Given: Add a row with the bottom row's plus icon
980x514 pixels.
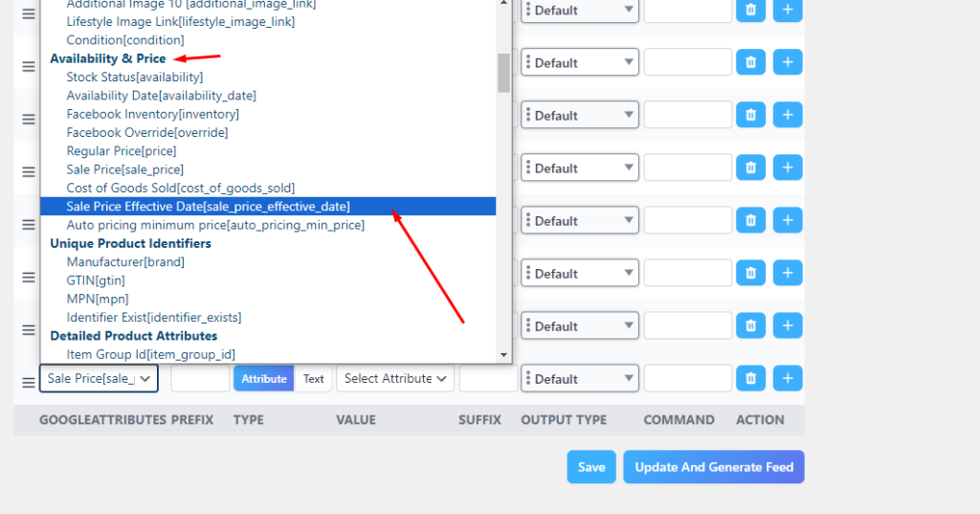Looking at the screenshot, I should coord(787,378).
